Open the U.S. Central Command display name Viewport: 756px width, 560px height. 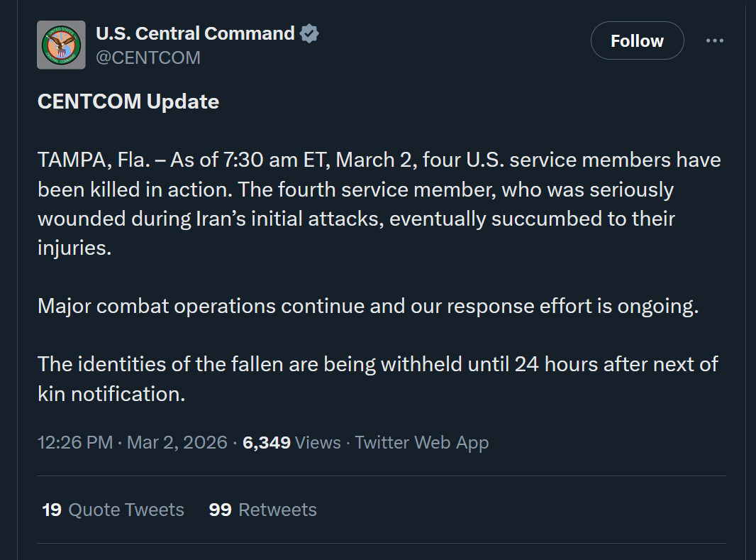(195, 33)
